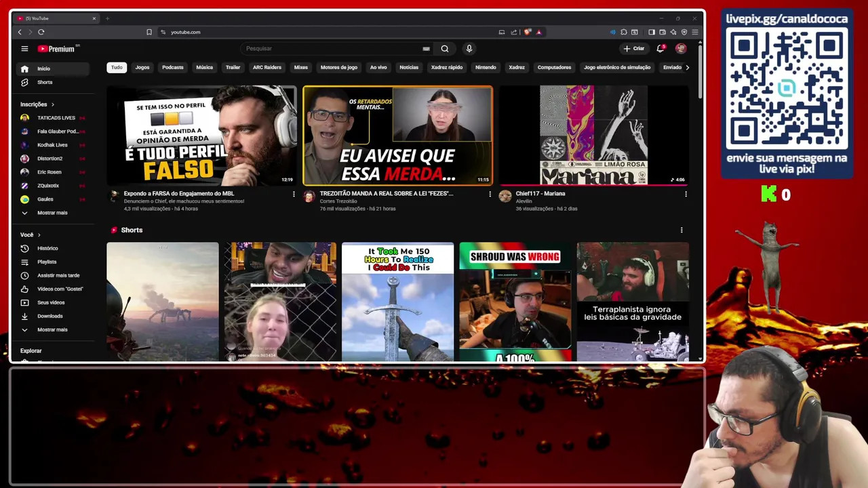Reload the page in browser
This screenshot has width=868, height=488.
point(41,32)
